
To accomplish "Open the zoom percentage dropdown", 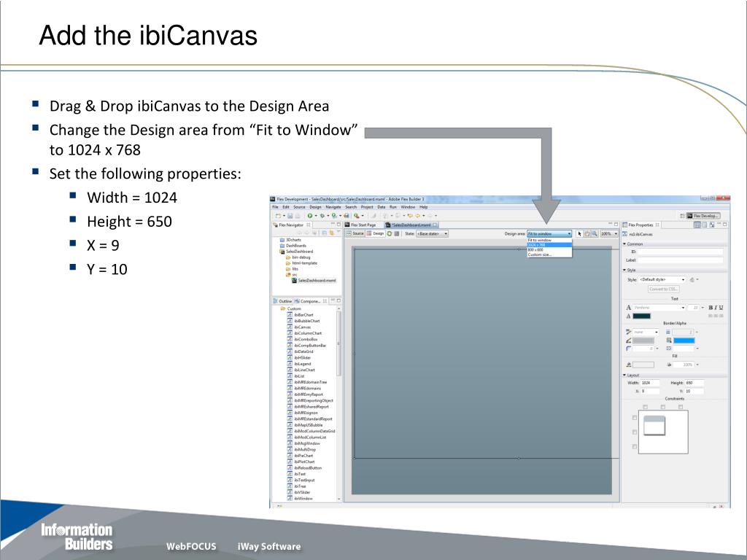I will coord(609,234).
